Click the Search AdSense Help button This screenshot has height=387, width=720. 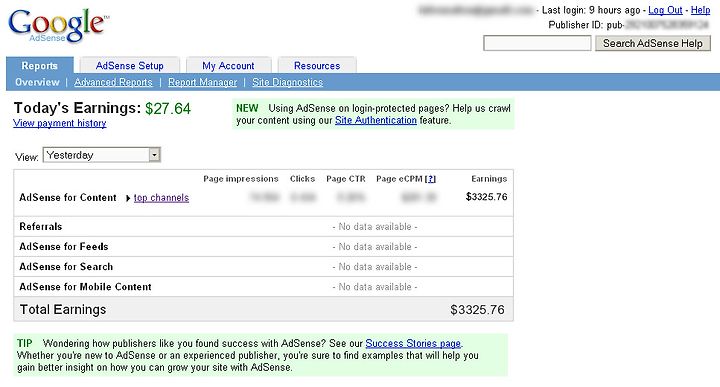point(652,43)
